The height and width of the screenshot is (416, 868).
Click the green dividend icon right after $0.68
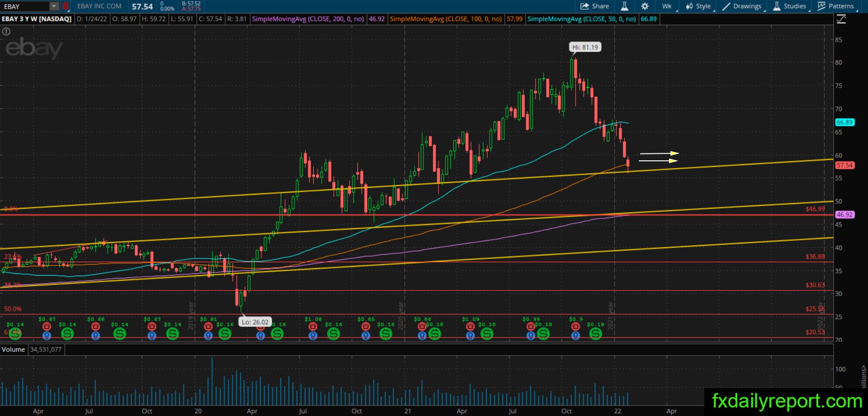click(119, 333)
